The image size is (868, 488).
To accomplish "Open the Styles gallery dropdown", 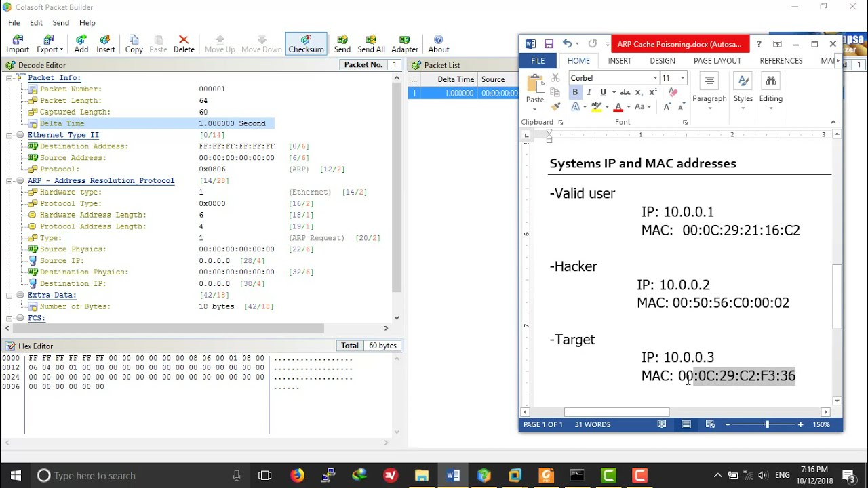I will [x=743, y=91].
